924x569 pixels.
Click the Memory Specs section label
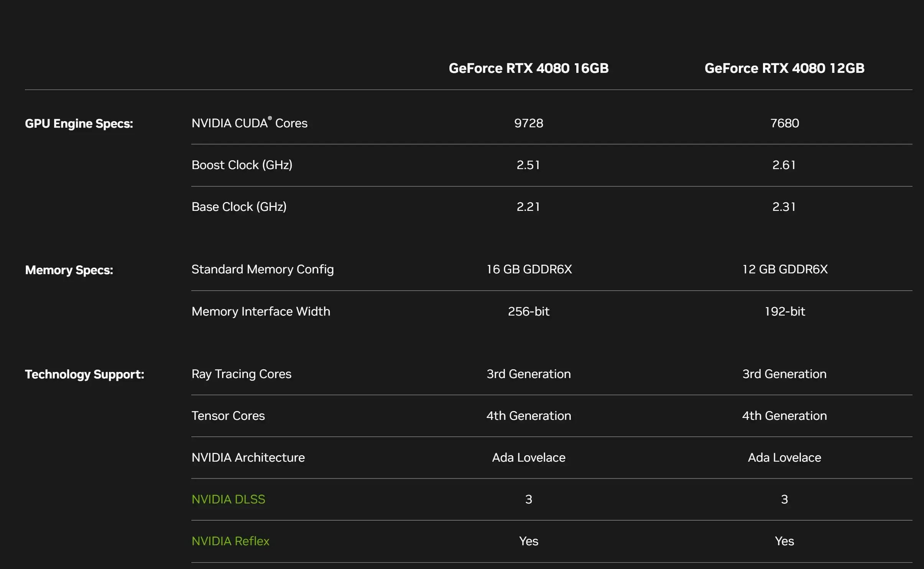point(69,270)
